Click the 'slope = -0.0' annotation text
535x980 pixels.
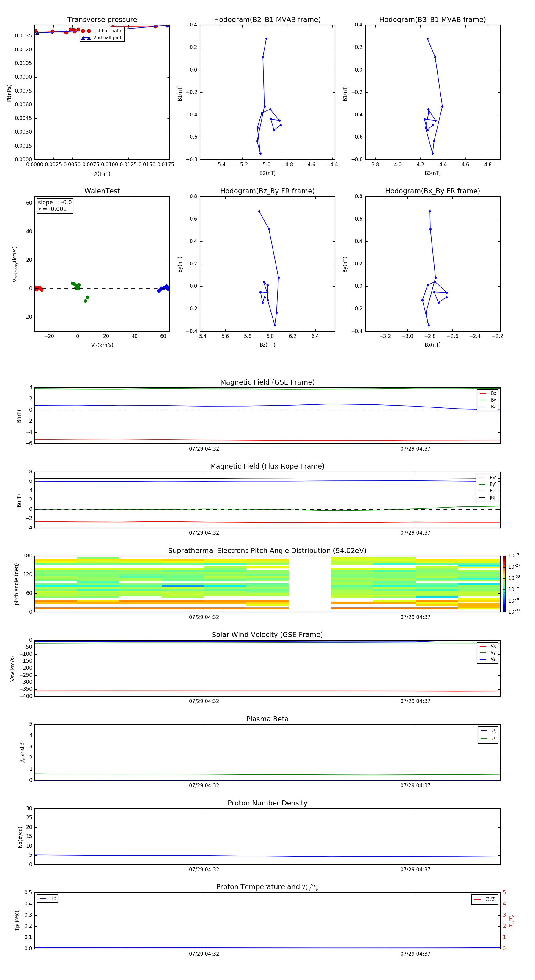click(x=55, y=203)
